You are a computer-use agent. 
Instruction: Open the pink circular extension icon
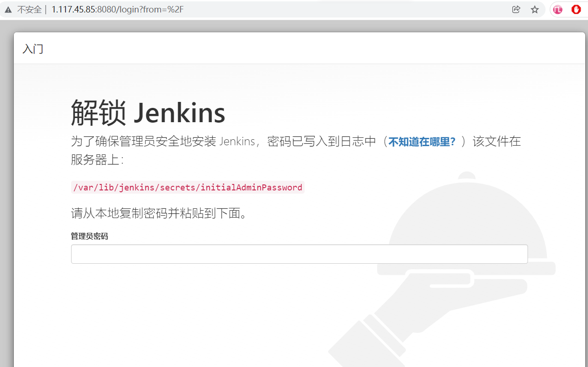tap(558, 9)
